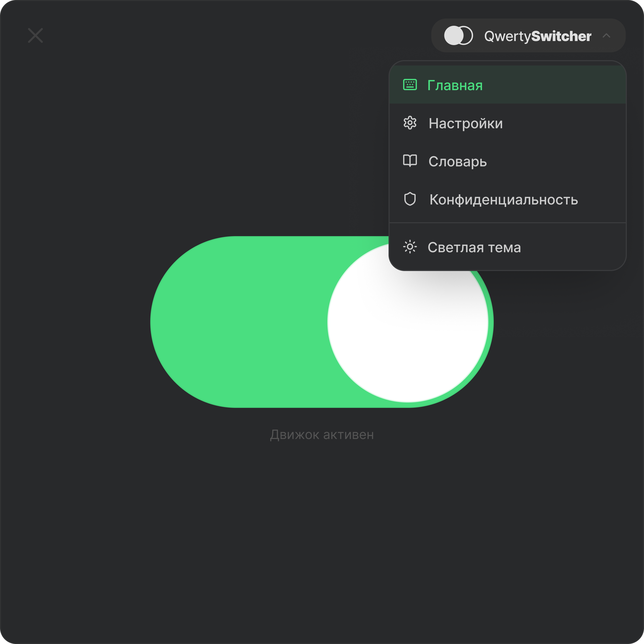Screen dimensions: 644x644
Task: Click the shield icon for Конфиденциальность
Action: (x=410, y=199)
